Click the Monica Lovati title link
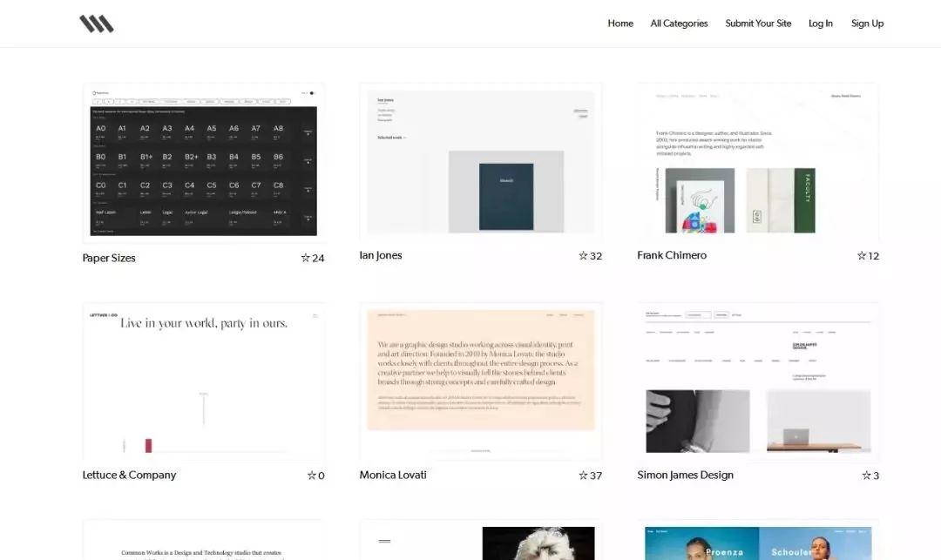 pyautogui.click(x=393, y=475)
